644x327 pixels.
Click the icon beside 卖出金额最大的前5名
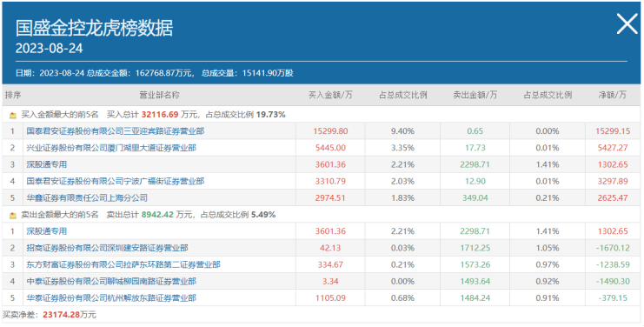(x=13, y=216)
